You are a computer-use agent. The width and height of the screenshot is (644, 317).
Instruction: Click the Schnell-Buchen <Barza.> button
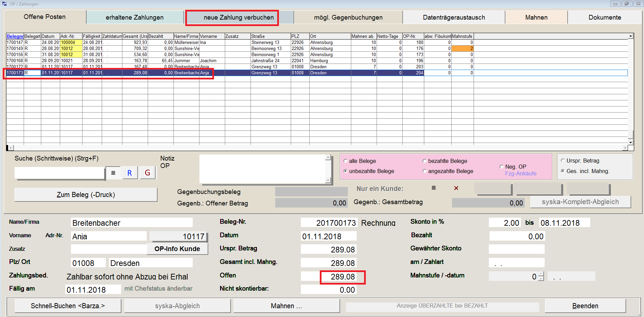68,306
